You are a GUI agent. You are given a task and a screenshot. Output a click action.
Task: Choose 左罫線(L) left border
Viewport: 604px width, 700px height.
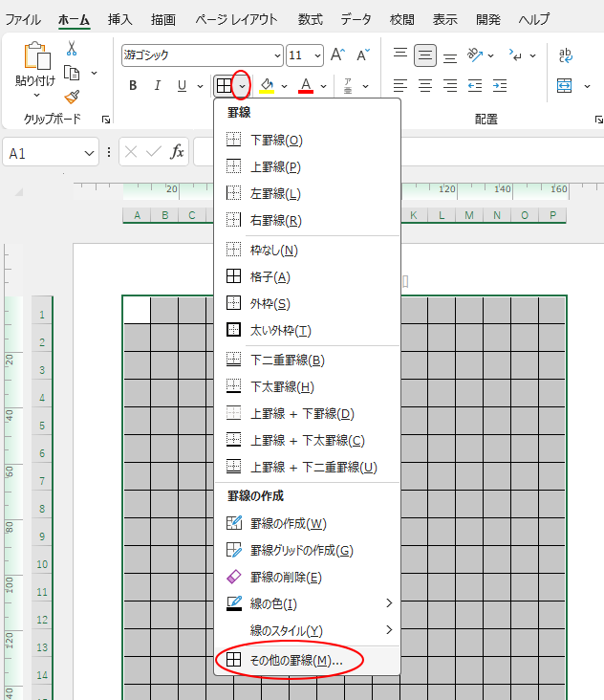click(x=308, y=194)
